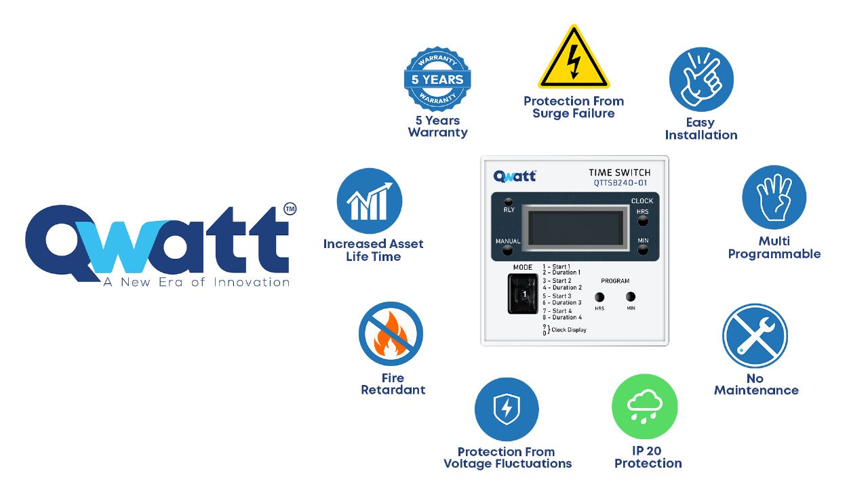Select the "Easy Installation" label

[x=701, y=129]
